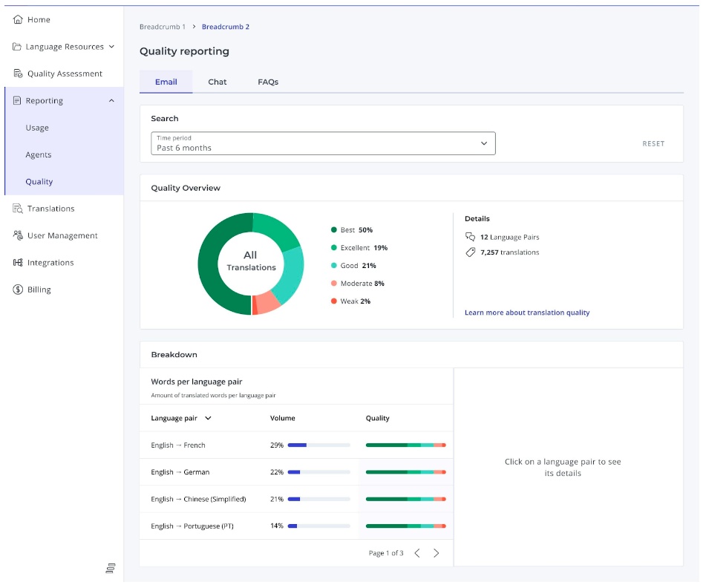This screenshot has width=706, height=588.
Task: Collapse the Reporting section chevron
Action: click(x=111, y=100)
